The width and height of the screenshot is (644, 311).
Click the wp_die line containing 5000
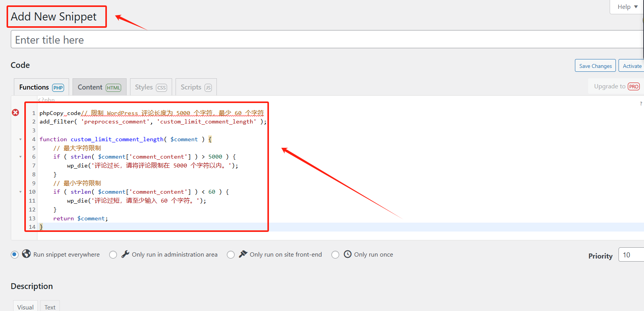152,166
